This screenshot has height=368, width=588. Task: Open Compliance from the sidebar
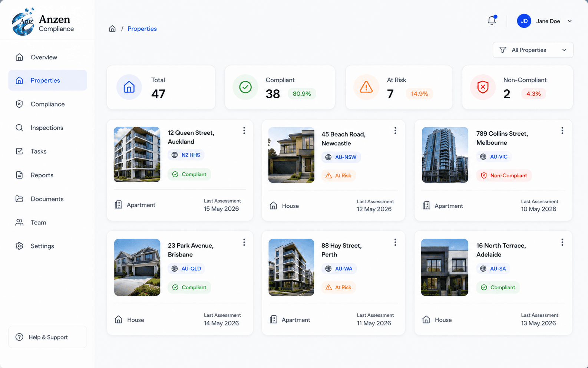pos(47,104)
